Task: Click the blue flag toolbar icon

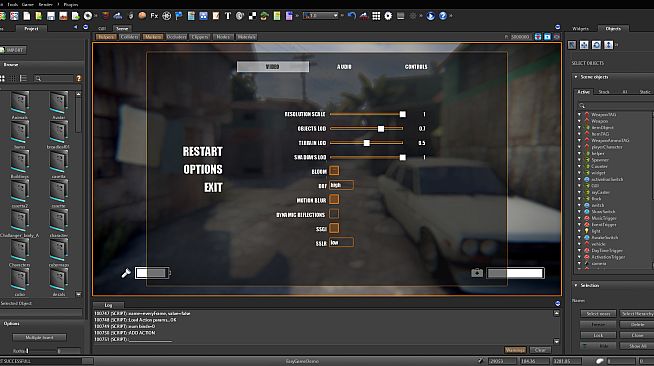Action: pos(179,16)
